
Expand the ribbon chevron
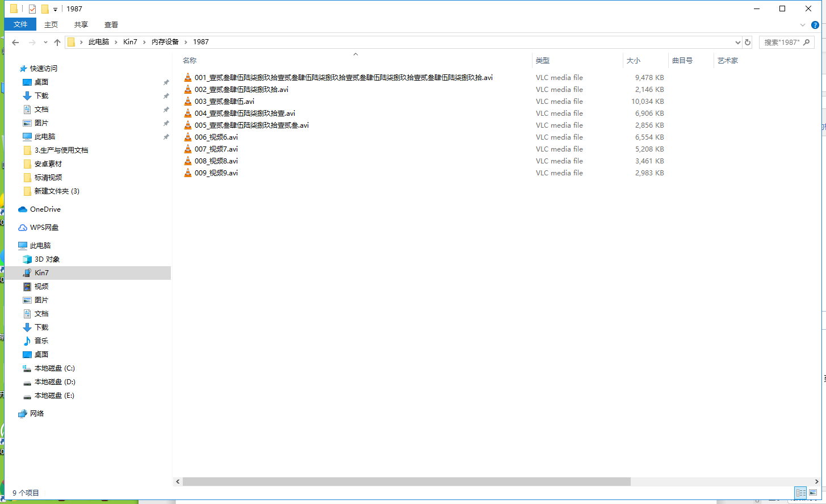(802, 25)
